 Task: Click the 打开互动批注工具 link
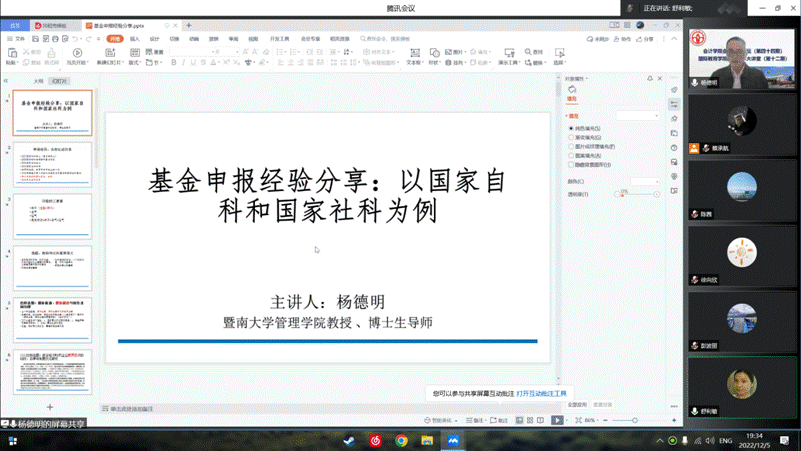pyautogui.click(x=541, y=394)
